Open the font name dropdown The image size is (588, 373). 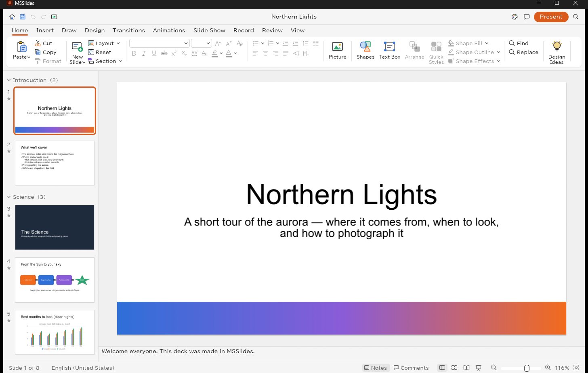(186, 43)
